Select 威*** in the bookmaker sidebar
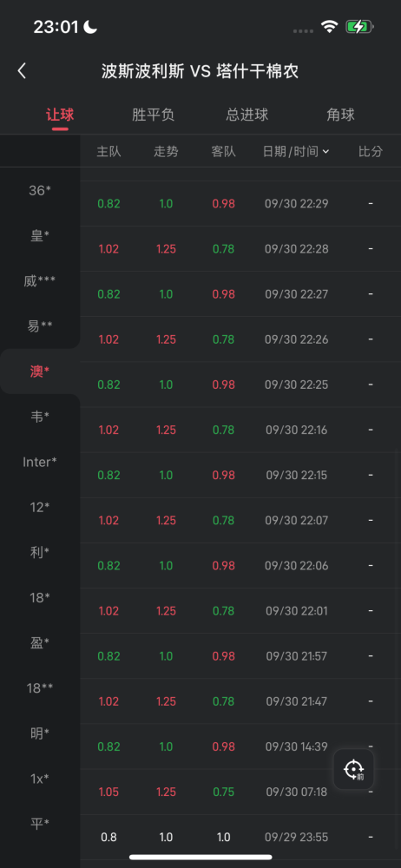This screenshot has height=868, width=401. 40,281
